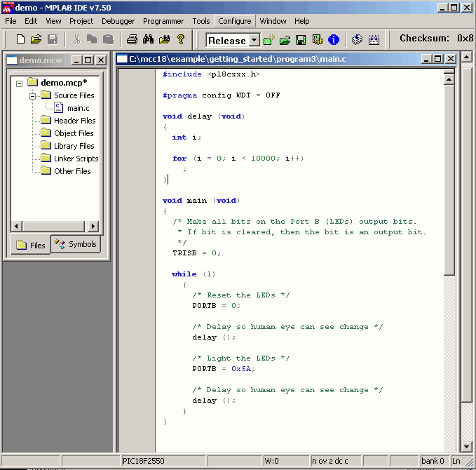Open the Edit menu
The height and width of the screenshot is (470, 476).
click(31, 21)
